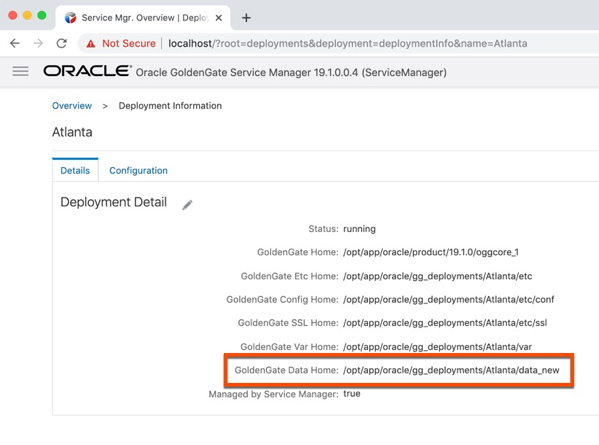Click the Not Secure warning icon
Screen dimensions: 599x445
(91, 44)
